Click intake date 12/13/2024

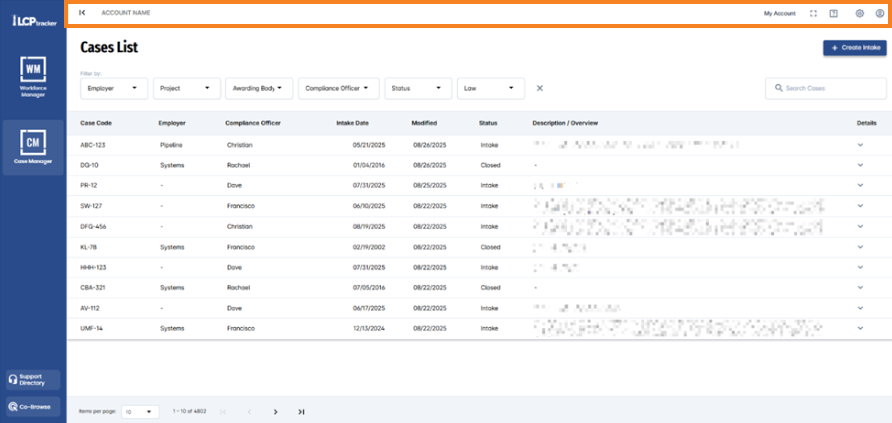click(x=369, y=329)
